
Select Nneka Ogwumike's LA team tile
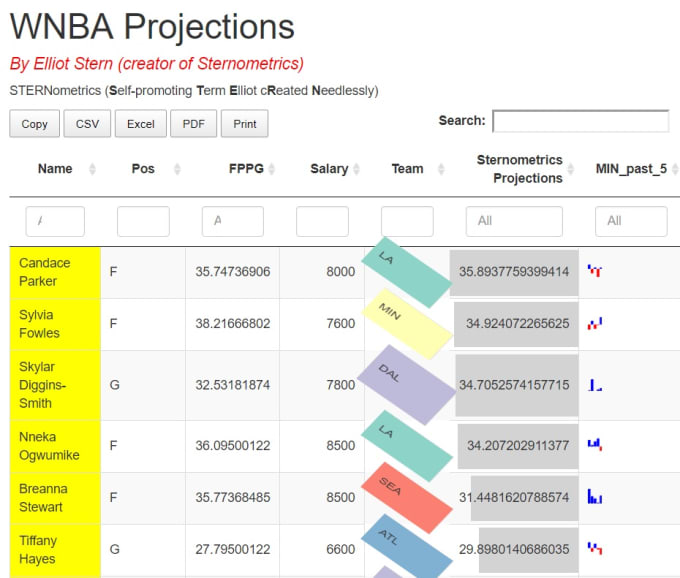coord(407,446)
